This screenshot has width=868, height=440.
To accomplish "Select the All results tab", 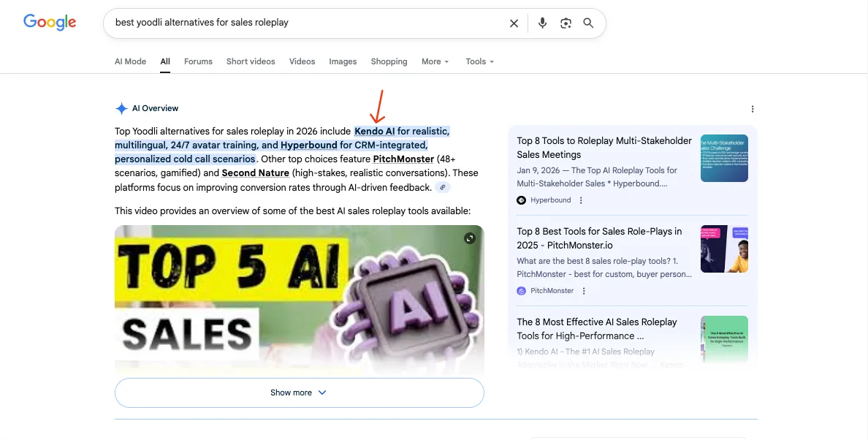I will (165, 61).
